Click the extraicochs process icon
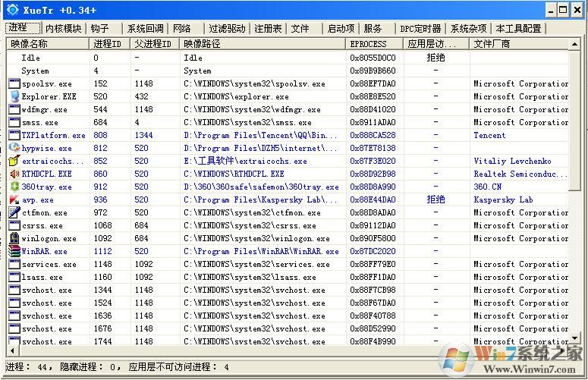Image resolution: width=588 pixels, height=380 pixels. (x=14, y=161)
